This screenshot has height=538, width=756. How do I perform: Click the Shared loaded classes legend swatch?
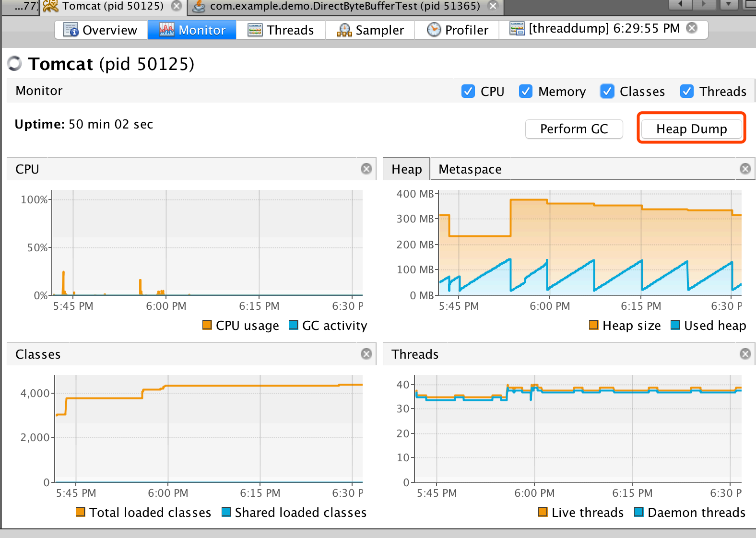click(226, 512)
